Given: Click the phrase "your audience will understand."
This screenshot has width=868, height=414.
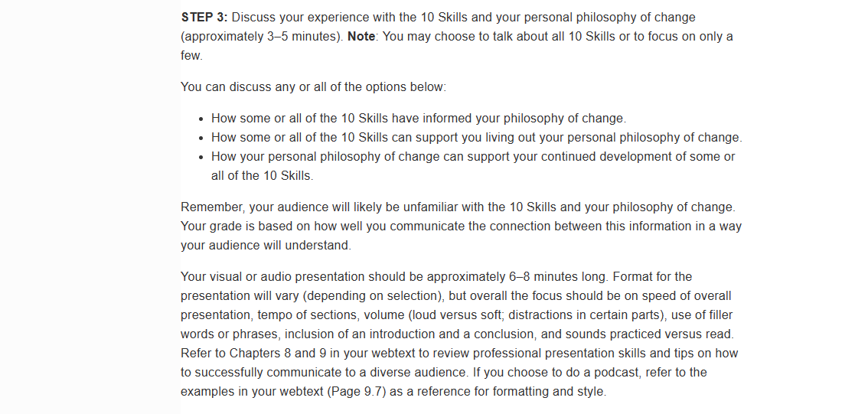Looking at the screenshot, I should (266, 245).
